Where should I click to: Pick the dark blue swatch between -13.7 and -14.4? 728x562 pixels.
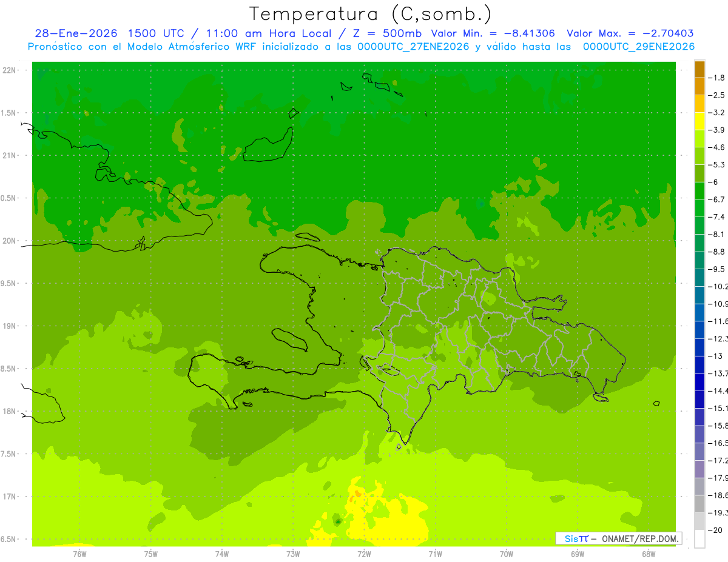pyautogui.click(x=699, y=382)
